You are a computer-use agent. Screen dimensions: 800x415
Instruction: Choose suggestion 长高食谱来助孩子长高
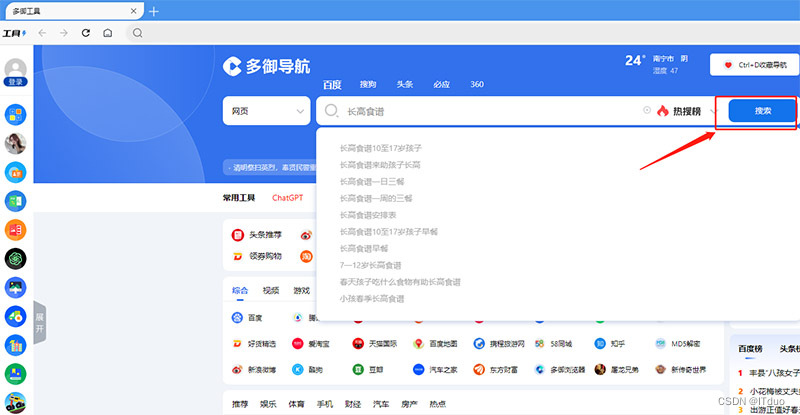coord(380,165)
